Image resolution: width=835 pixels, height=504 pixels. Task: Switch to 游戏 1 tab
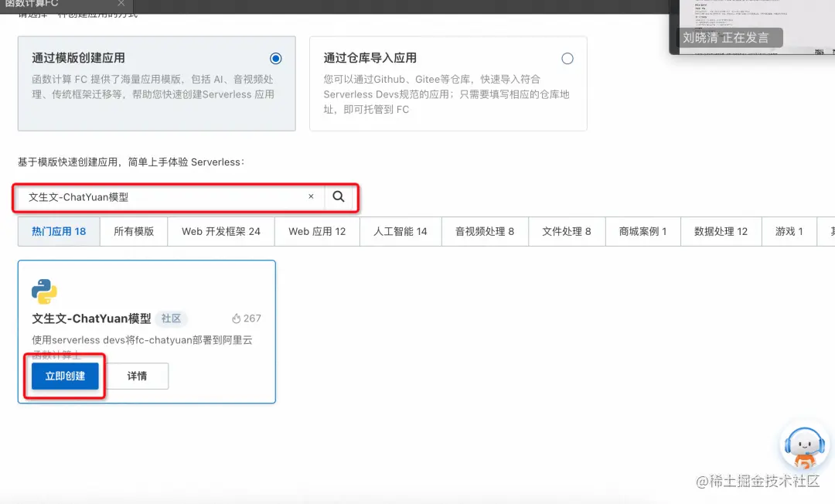click(789, 231)
